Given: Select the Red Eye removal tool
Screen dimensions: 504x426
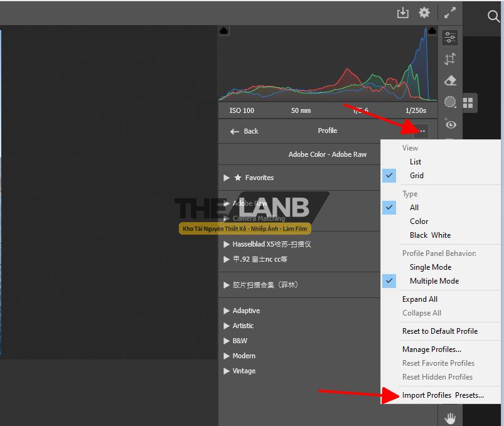Looking at the screenshot, I should click(450, 124).
